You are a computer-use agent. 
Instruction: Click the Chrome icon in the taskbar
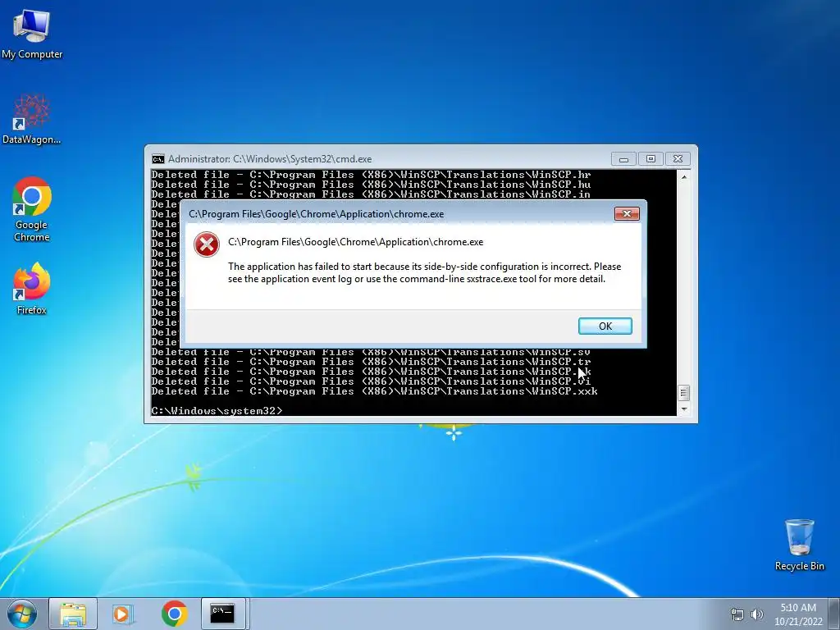(x=174, y=614)
